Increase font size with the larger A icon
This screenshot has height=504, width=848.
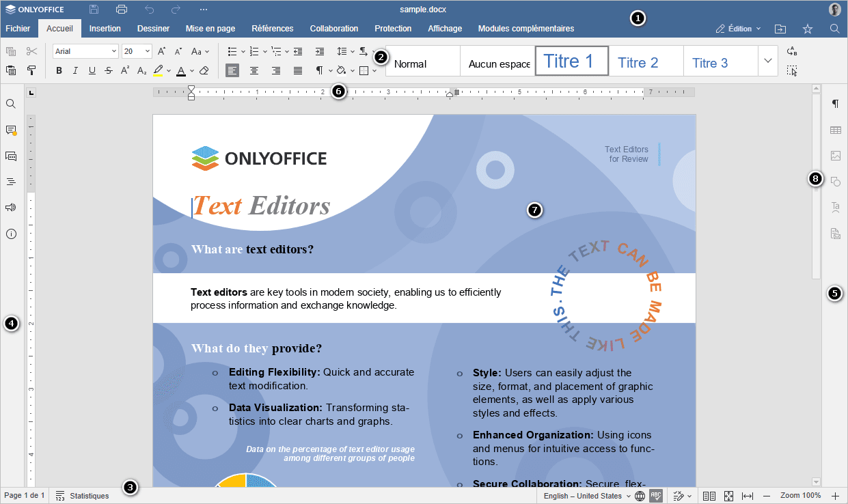162,51
